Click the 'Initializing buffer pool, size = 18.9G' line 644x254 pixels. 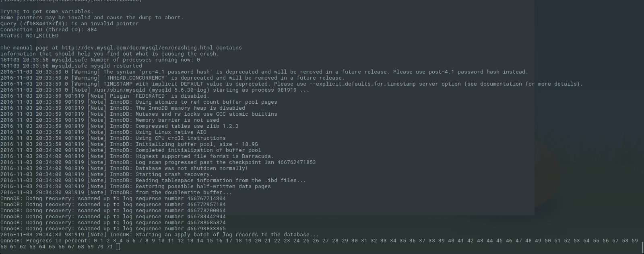196,144
